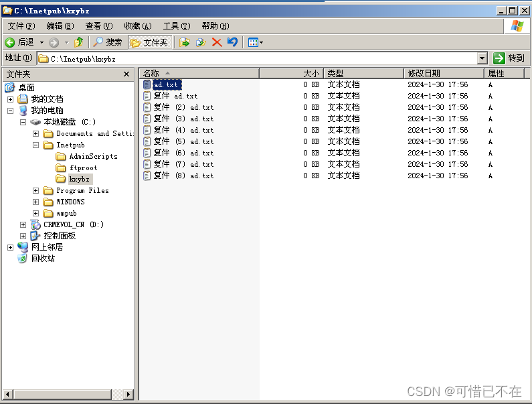
Task: Open the 文件(F) menu
Action: [x=21, y=26]
